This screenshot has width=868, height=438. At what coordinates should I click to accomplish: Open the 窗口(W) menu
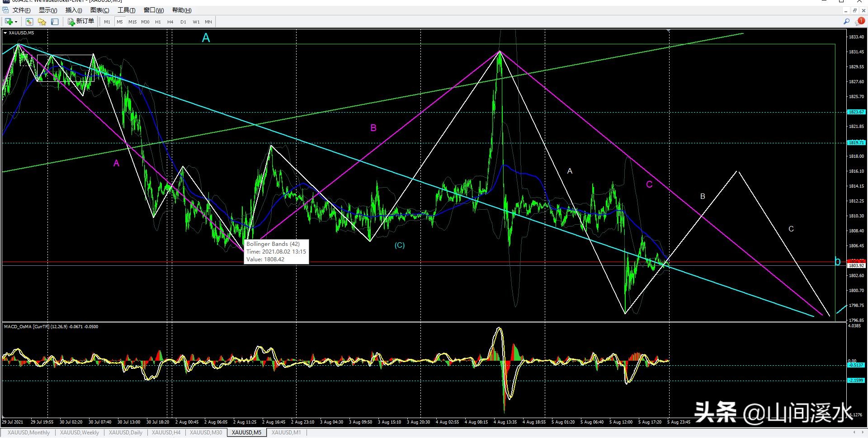pos(154,10)
